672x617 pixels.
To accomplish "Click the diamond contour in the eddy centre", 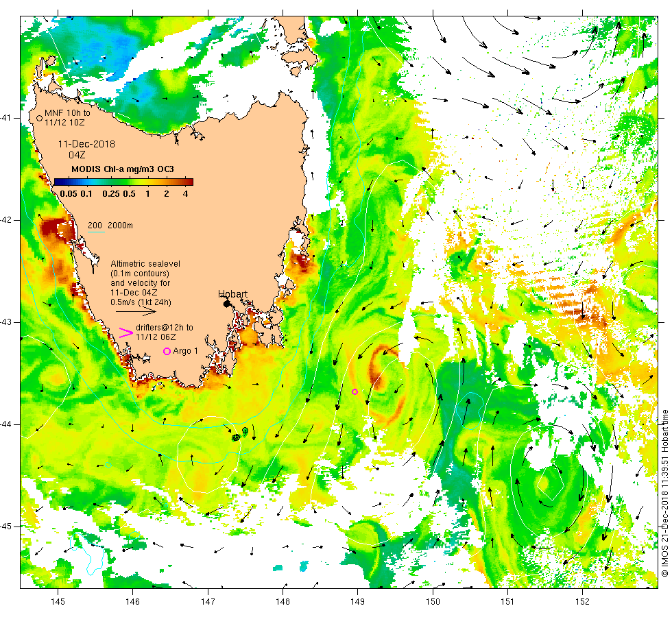I will (549, 483).
